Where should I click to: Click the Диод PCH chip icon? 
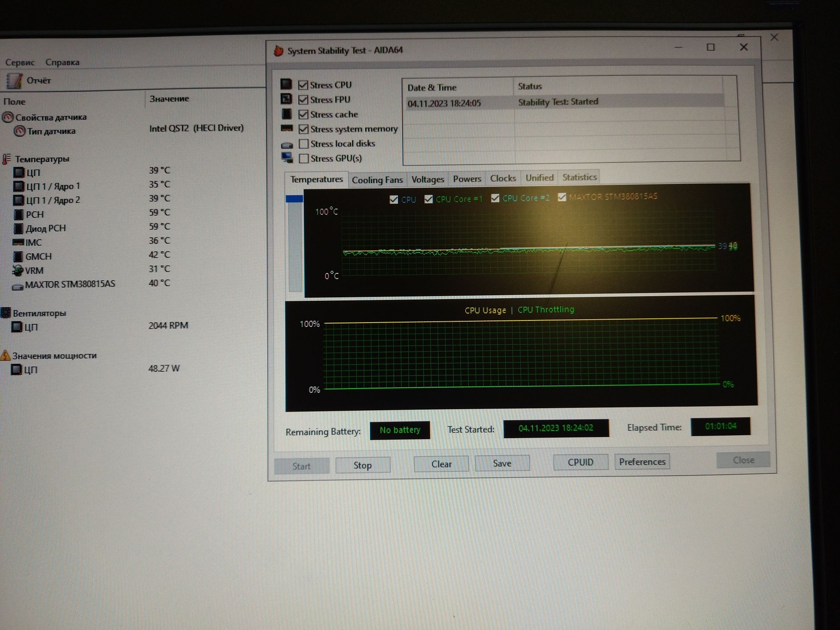[18, 228]
